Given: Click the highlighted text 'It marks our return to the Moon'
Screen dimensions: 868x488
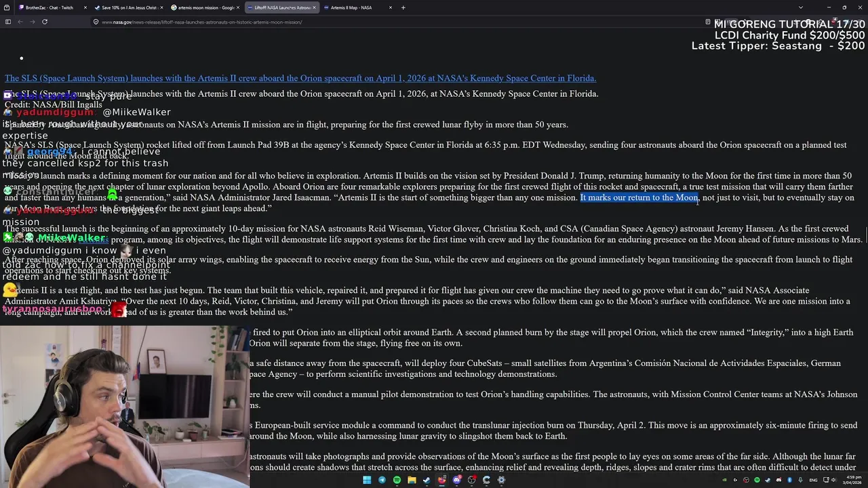Looking at the screenshot, I should [639, 198].
